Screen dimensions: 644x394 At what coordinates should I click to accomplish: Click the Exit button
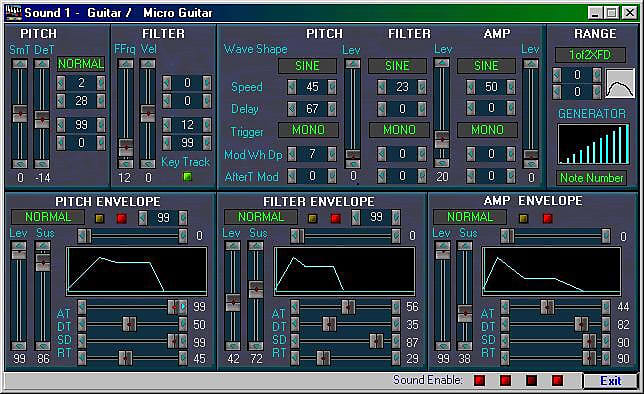coord(611,381)
